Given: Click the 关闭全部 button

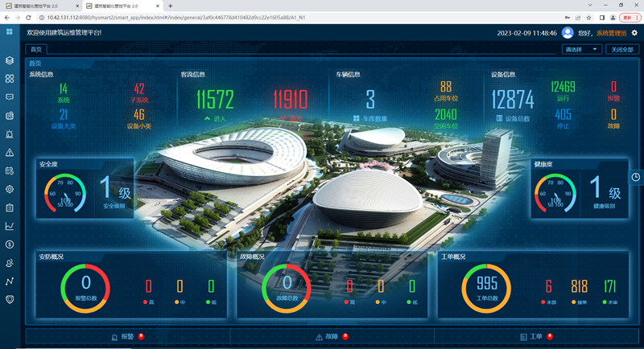Looking at the screenshot, I should (x=622, y=49).
